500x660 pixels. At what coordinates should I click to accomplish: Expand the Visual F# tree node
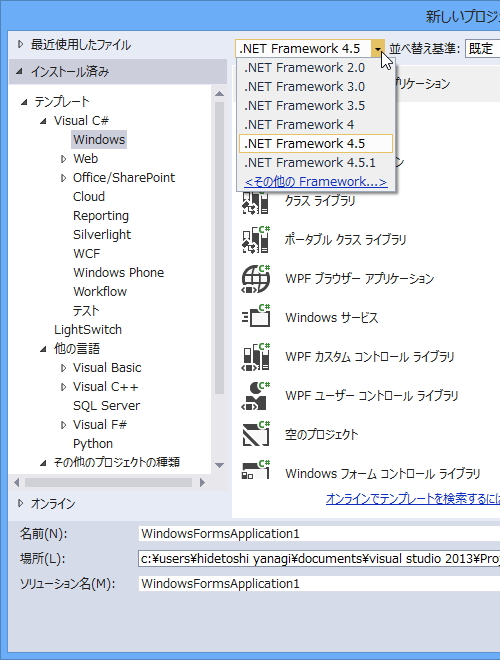(x=64, y=425)
